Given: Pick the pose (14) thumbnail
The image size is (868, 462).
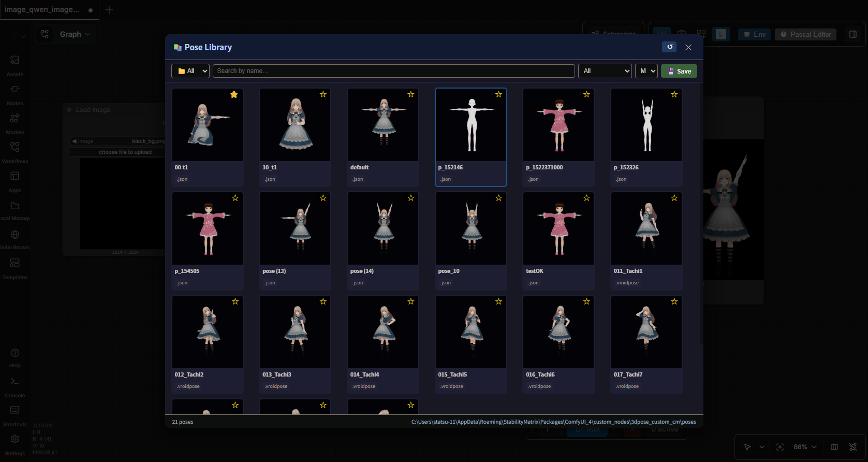Looking at the screenshot, I should tap(383, 228).
